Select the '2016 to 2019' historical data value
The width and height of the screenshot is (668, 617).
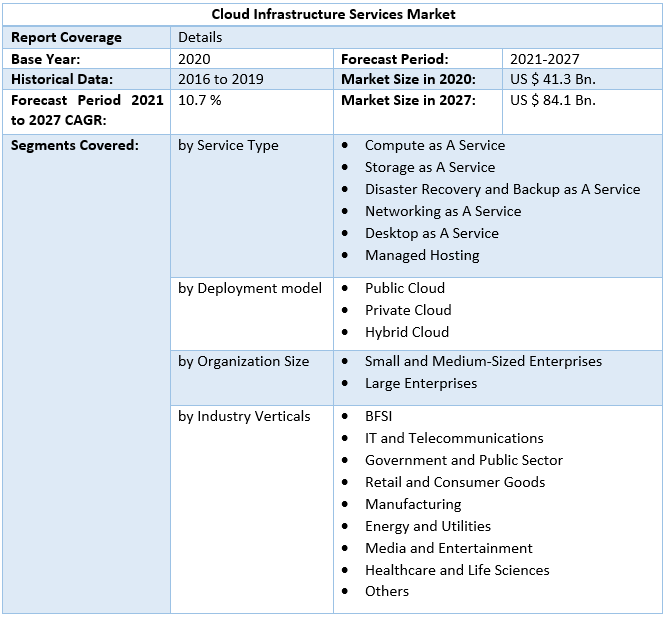tap(221, 79)
